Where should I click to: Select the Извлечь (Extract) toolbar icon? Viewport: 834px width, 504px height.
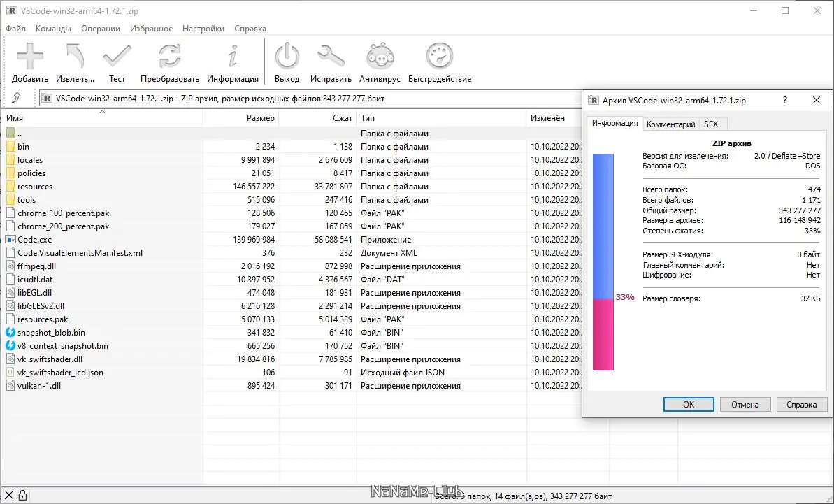(x=73, y=56)
